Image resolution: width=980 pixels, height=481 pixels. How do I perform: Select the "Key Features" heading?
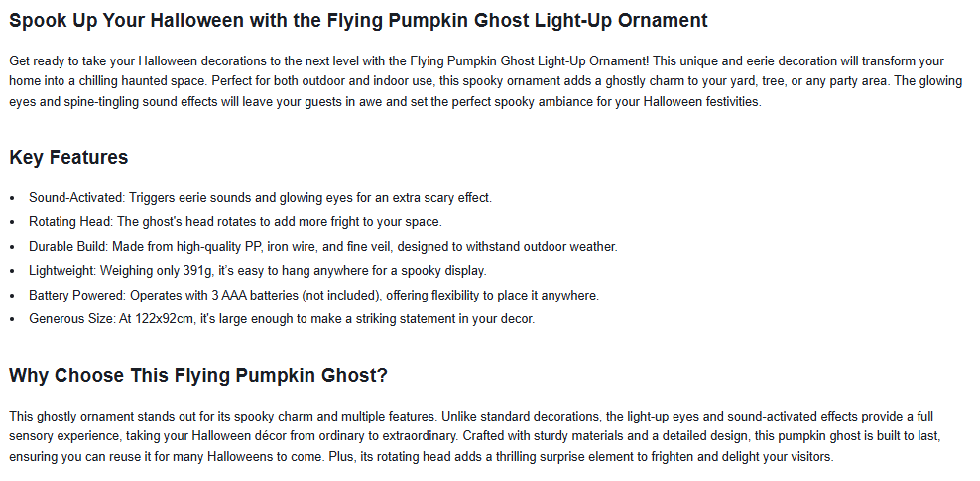[68, 157]
